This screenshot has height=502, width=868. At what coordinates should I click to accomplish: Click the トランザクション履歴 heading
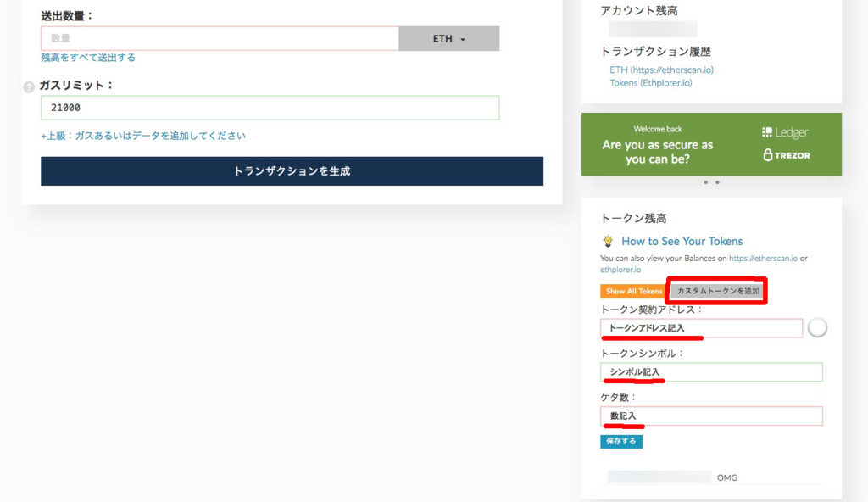coord(655,52)
